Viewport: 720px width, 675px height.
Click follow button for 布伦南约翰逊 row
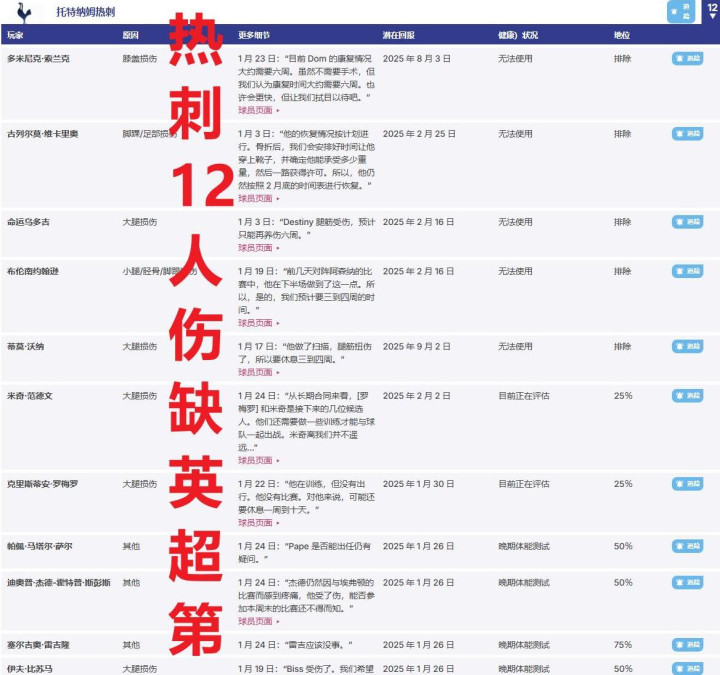[x=687, y=271]
